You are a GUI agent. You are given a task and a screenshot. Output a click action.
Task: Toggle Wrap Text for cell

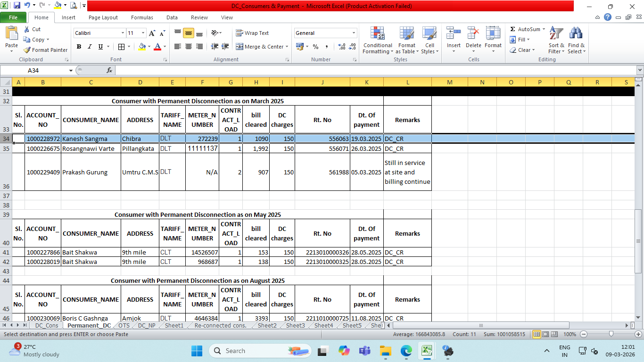[252, 33]
